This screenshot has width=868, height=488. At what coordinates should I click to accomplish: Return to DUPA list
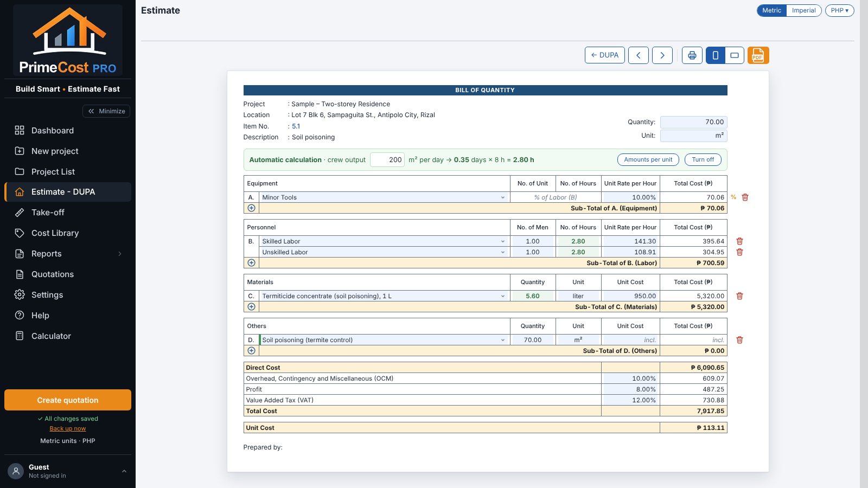pyautogui.click(x=605, y=55)
